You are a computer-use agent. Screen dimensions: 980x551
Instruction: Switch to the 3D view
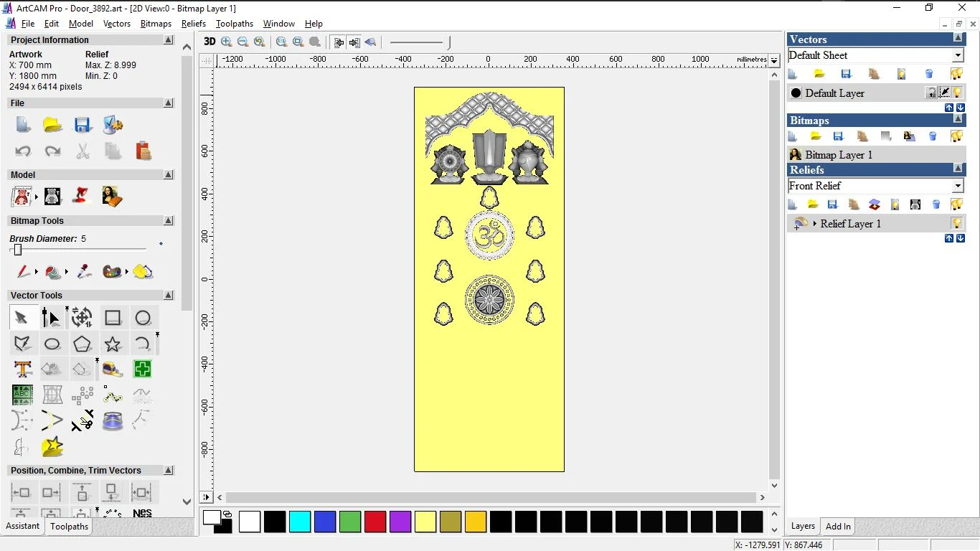click(x=209, y=42)
